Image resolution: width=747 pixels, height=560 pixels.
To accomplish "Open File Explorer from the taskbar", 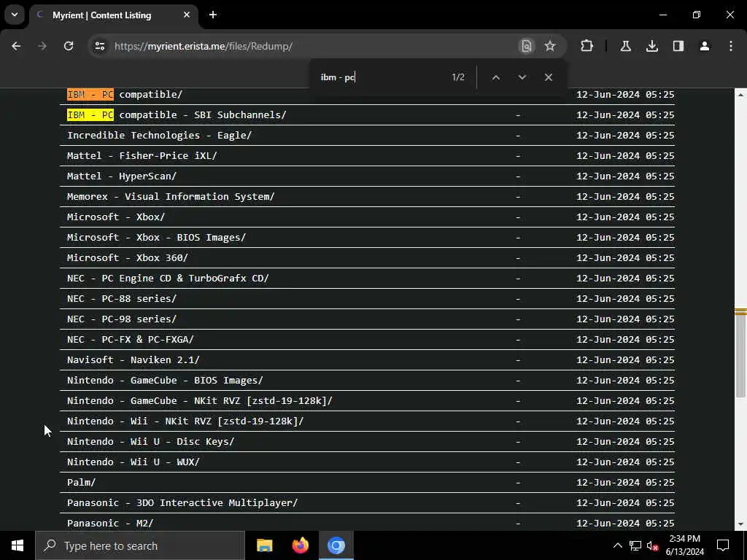I will 264,545.
